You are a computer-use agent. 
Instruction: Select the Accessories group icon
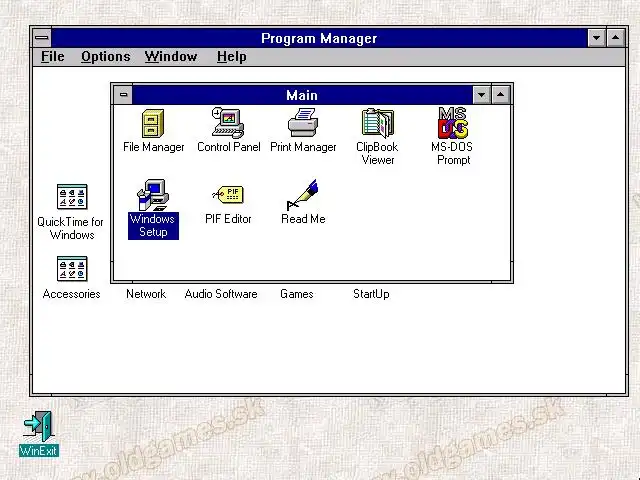pyautogui.click(x=72, y=269)
